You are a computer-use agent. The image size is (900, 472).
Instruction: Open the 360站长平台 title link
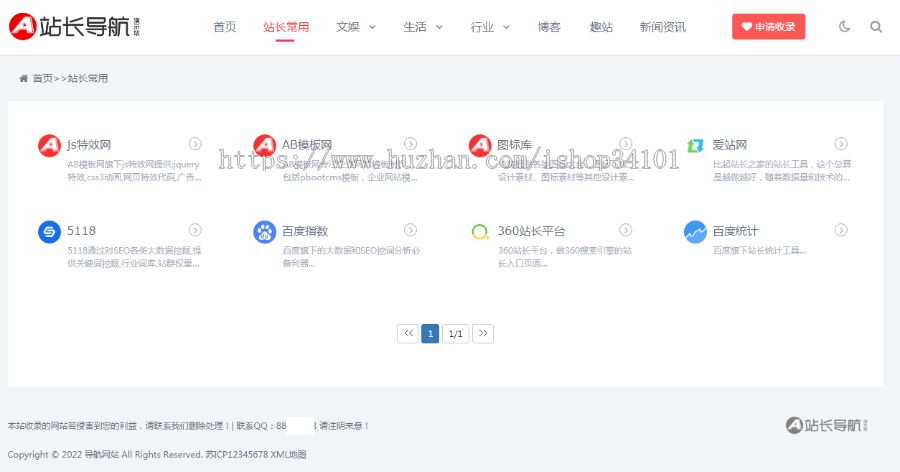[x=532, y=231]
